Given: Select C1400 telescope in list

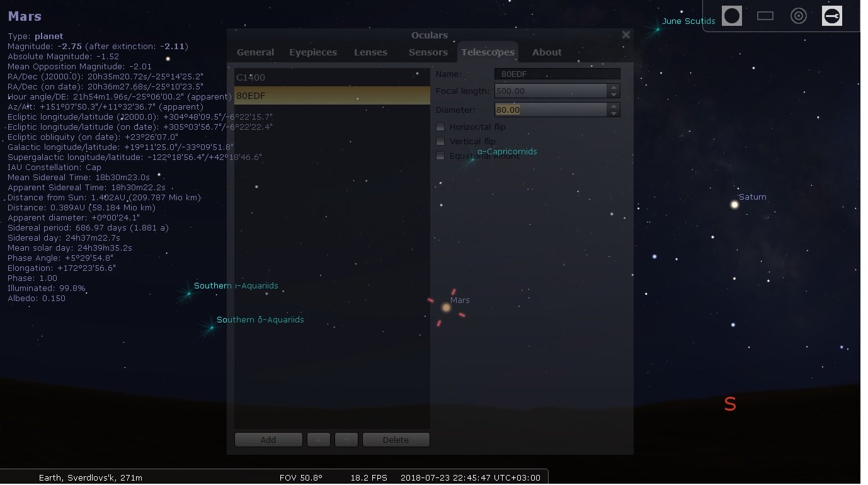Looking at the screenshot, I should (332, 77).
